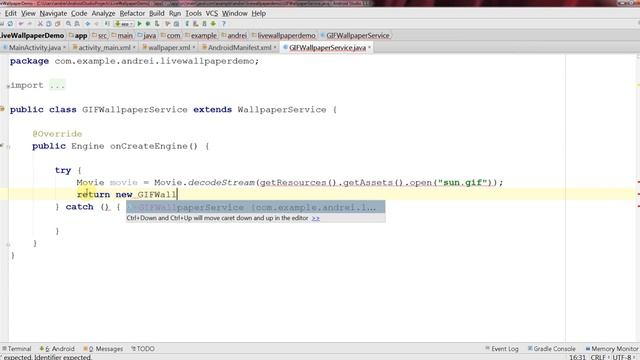The height and width of the screenshot is (360, 640).
Task: Open the View menu
Action: [x=28, y=13]
